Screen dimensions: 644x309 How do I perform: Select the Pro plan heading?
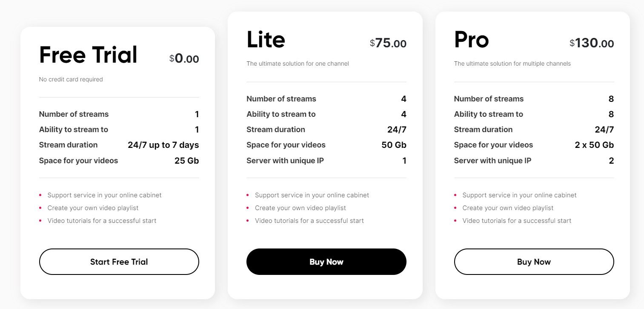(x=472, y=40)
